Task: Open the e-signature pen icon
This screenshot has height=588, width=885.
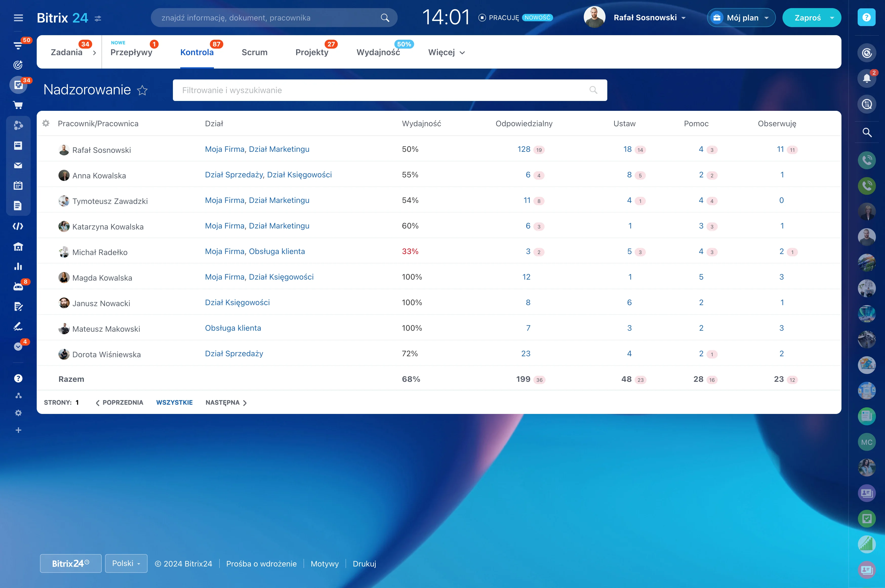Action: [18, 326]
